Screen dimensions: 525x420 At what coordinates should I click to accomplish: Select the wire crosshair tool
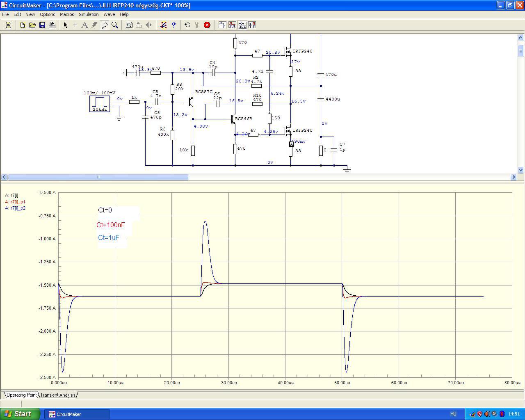click(75, 25)
